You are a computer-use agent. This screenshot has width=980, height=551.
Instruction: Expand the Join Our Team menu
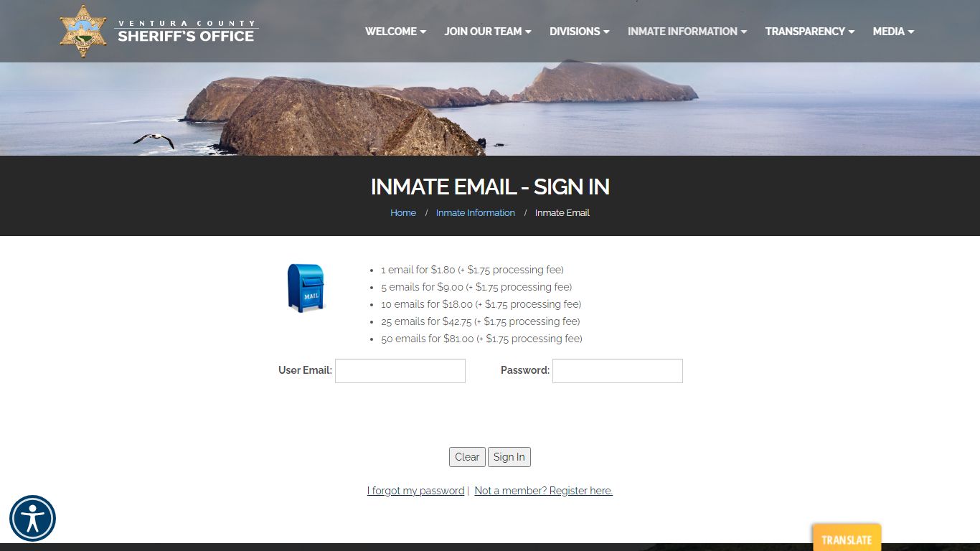[488, 32]
